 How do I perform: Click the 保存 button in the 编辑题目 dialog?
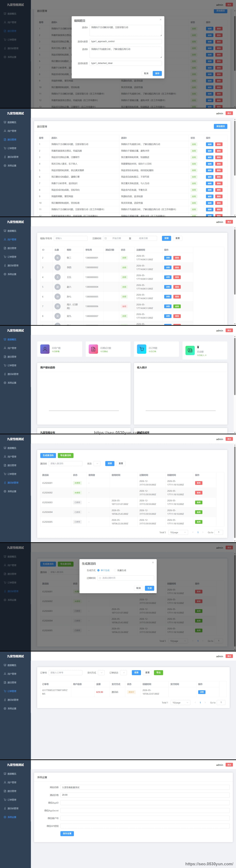[x=157, y=73]
